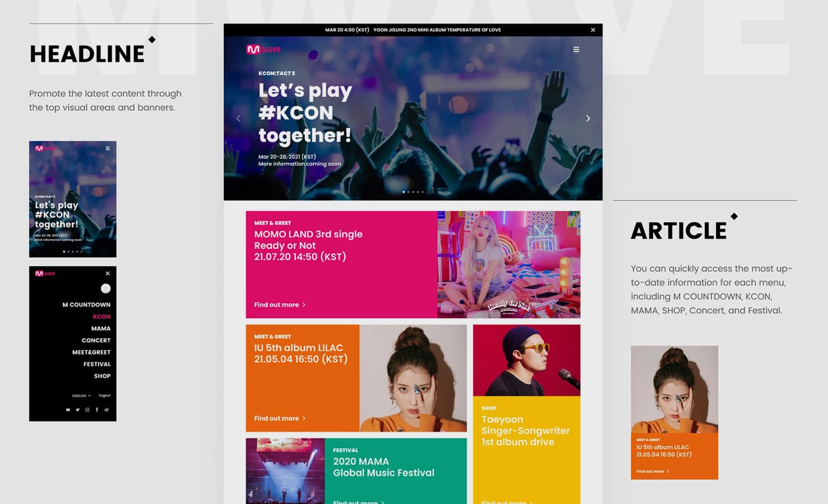Open the 2020 MAMA festival stage thumbnail
Viewport: 828px width, 504px height.
285,471
